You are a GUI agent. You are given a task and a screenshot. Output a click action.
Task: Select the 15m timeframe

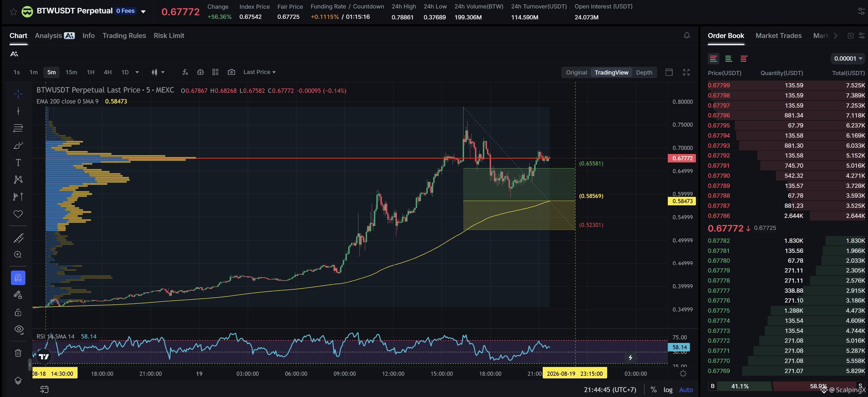tap(71, 72)
